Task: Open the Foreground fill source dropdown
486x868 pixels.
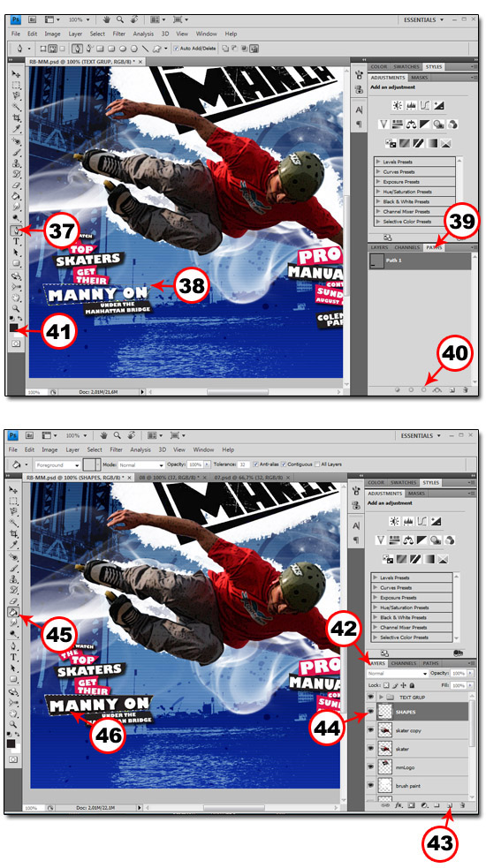Action: click(57, 465)
